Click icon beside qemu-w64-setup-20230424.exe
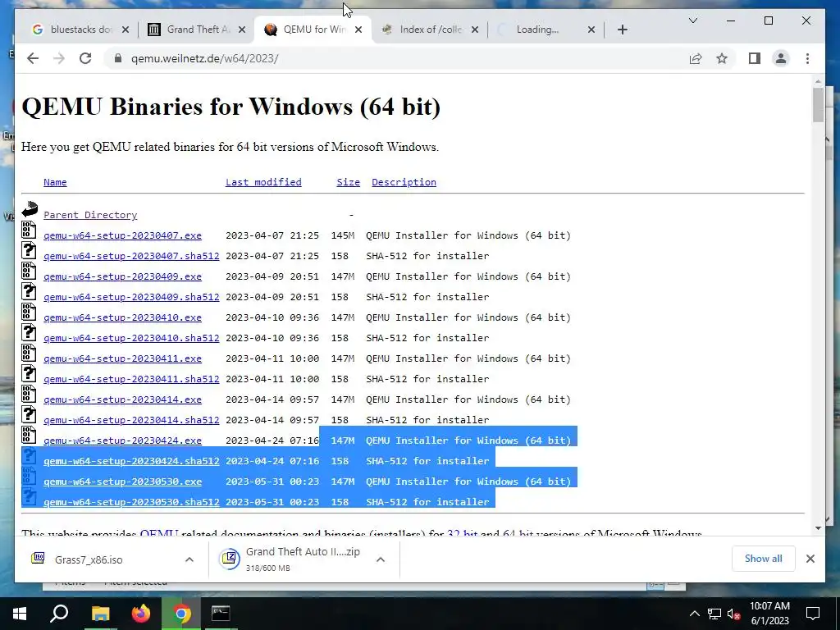 (x=29, y=435)
